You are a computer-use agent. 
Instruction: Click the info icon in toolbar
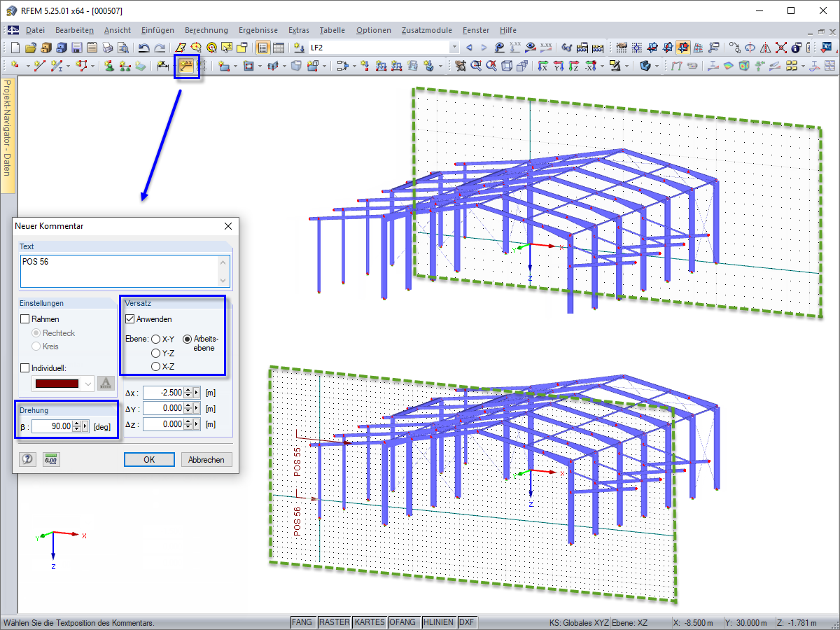coord(796,48)
